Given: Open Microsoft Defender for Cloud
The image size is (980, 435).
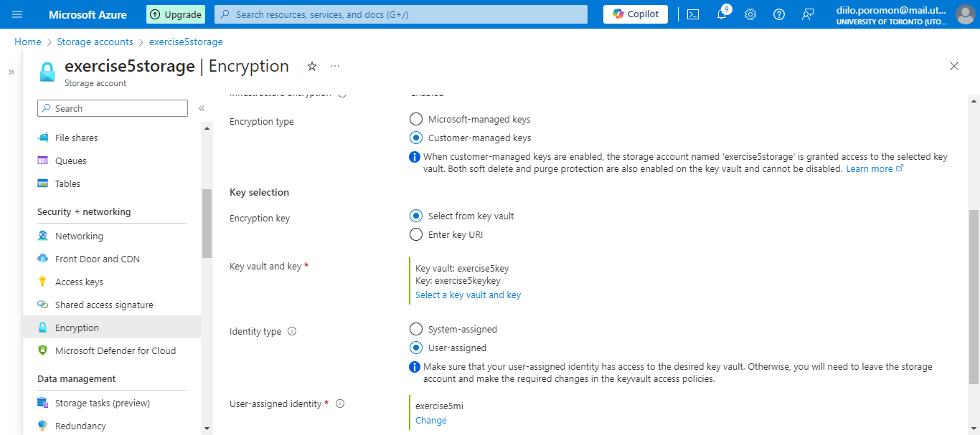Looking at the screenshot, I should coord(116,350).
